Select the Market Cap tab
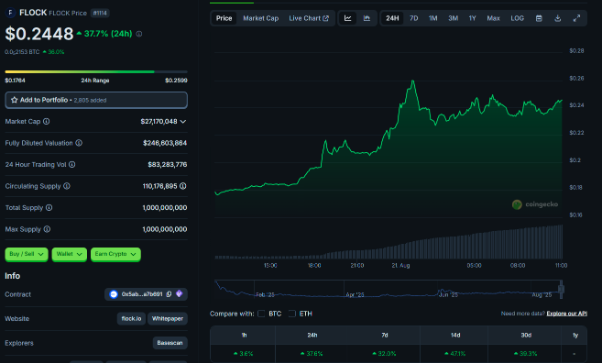602x363 pixels. (x=261, y=18)
